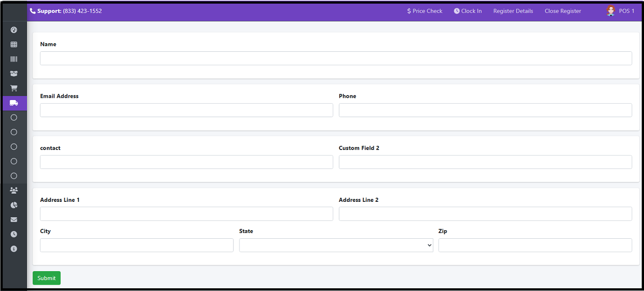Click inside the Email Address field
Image resolution: width=644 pixels, height=291 pixels.
pyautogui.click(x=186, y=110)
